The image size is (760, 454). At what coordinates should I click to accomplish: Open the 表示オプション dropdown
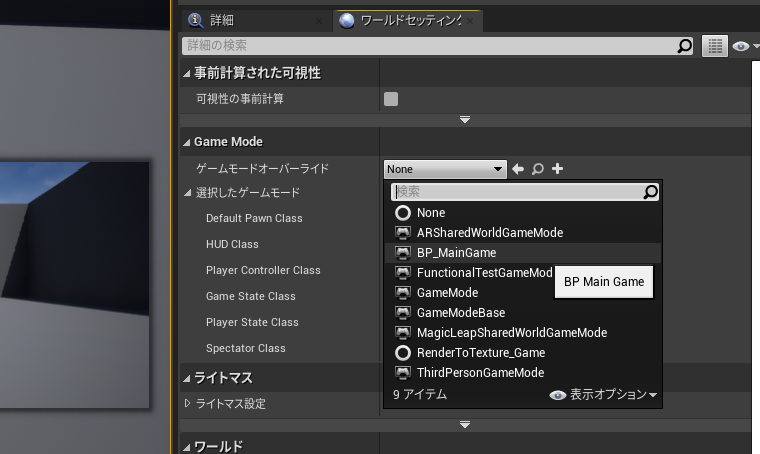click(603, 395)
